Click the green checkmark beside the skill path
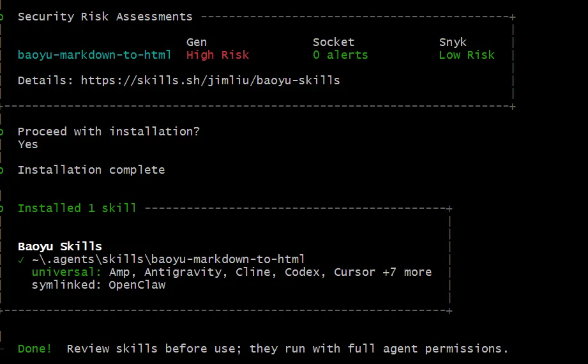Screen dimensions: 588x364 pyautogui.click(x=21, y=260)
